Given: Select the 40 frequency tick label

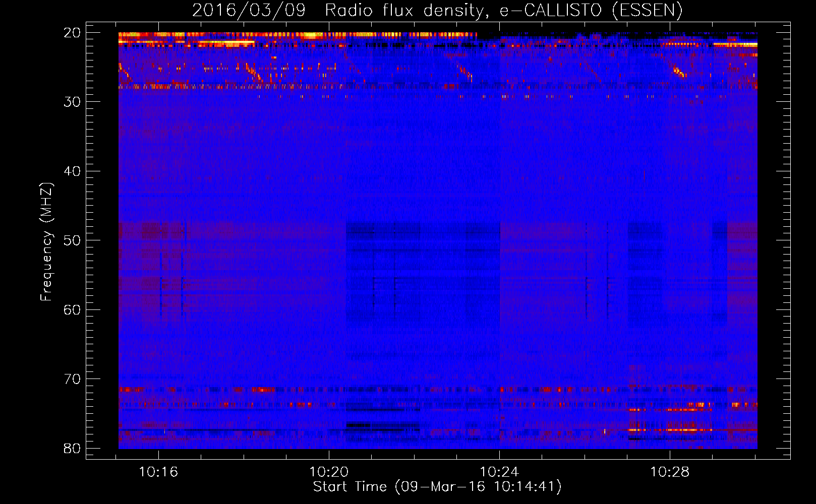Looking at the screenshot, I should pos(72,171).
